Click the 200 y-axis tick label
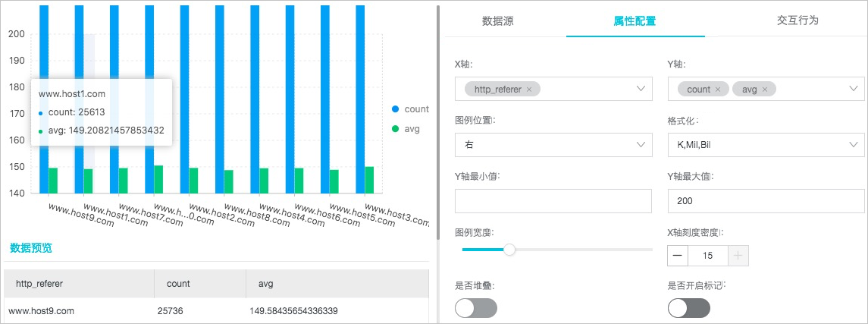 (x=17, y=34)
